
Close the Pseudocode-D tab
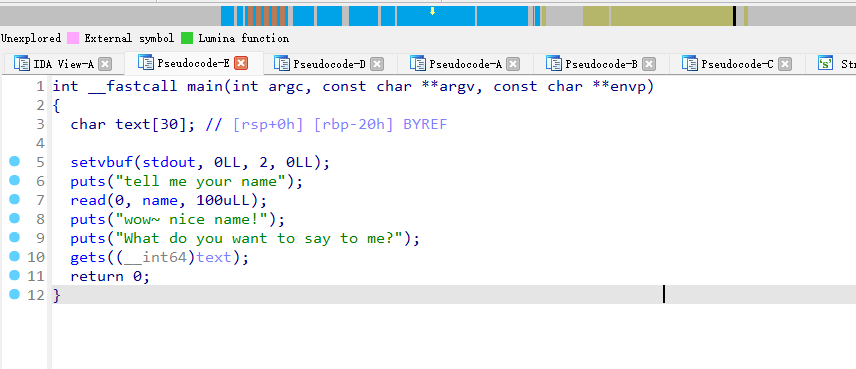point(377,64)
